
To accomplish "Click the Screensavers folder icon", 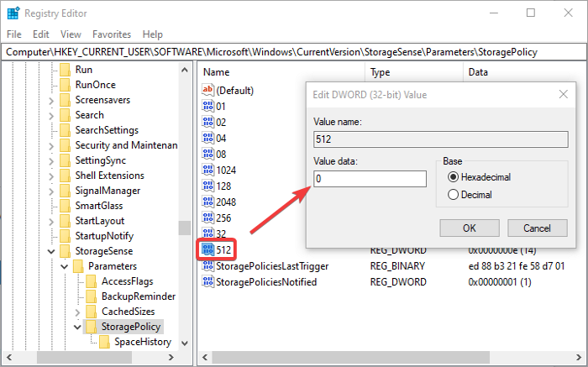I will [66, 100].
